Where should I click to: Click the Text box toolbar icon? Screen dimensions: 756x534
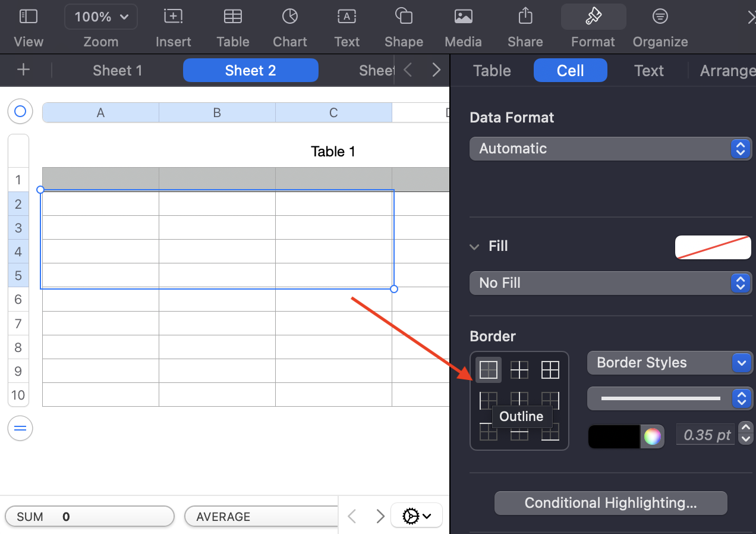346,17
